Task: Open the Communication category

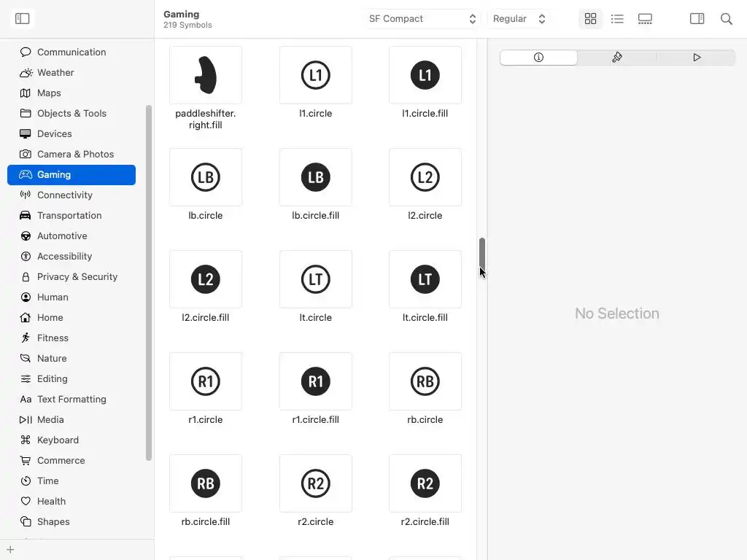Action: [x=71, y=52]
